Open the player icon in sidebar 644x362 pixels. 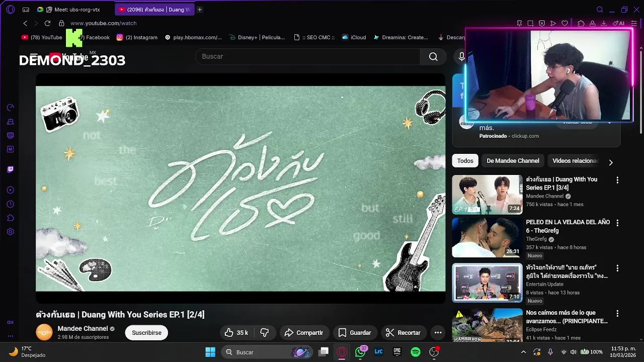11,190
